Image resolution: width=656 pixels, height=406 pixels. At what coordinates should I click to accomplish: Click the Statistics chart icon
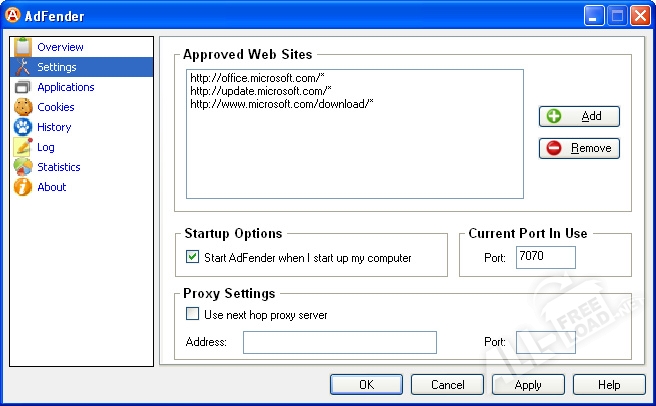(x=22, y=167)
